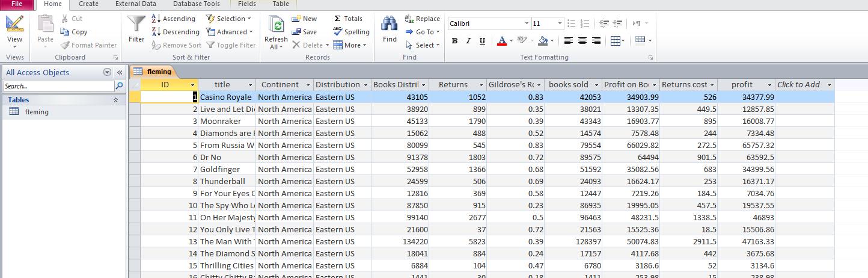Image resolution: width=868 pixels, height=278 pixels.
Task: Center align text
Action: point(582,41)
